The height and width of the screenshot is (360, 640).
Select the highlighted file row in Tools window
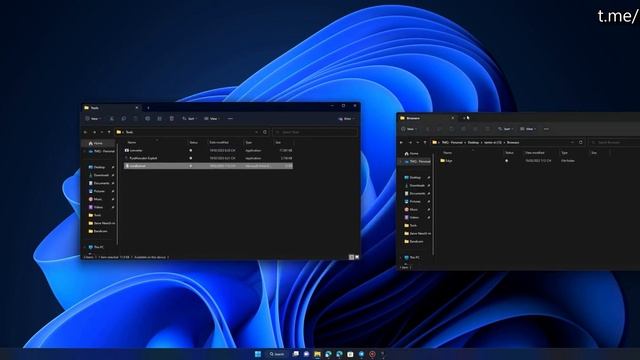pyautogui.click(x=208, y=166)
